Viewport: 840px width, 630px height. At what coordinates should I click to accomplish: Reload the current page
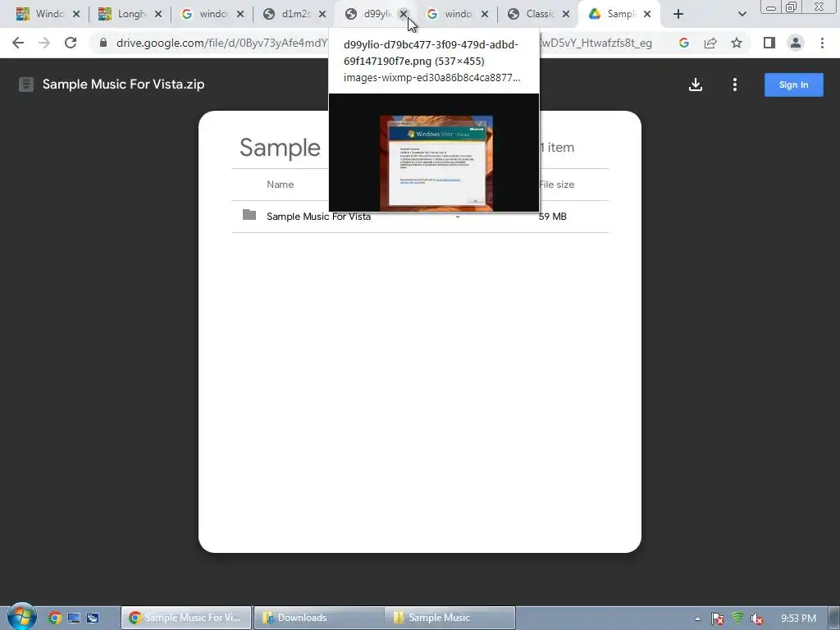[x=71, y=43]
